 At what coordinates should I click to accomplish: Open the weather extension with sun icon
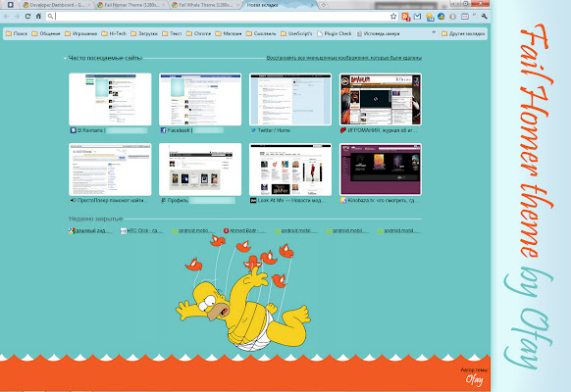coord(430,17)
